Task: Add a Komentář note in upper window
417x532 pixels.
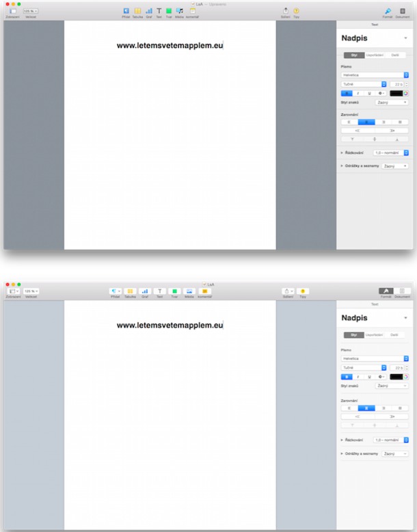Action: (x=192, y=11)
